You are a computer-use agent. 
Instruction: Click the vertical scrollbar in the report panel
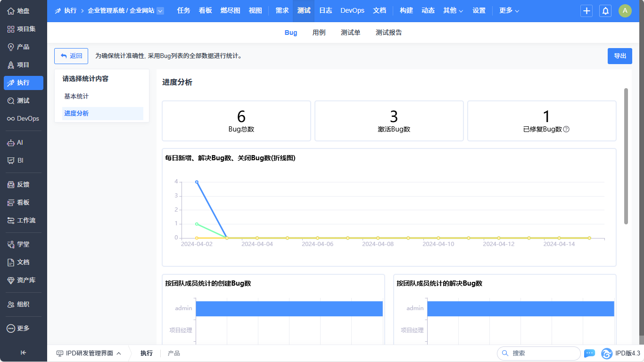click(x=626, y=156)
